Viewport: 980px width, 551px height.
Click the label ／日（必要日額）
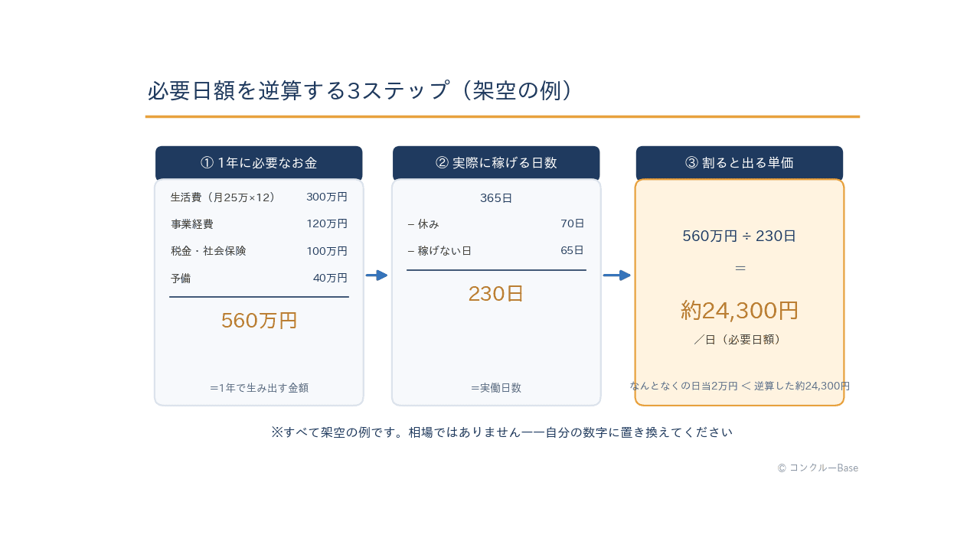(737, 339)
